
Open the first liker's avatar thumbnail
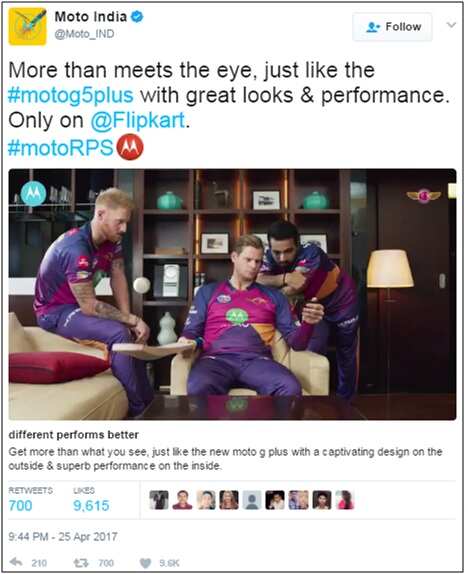click(159, 500)
